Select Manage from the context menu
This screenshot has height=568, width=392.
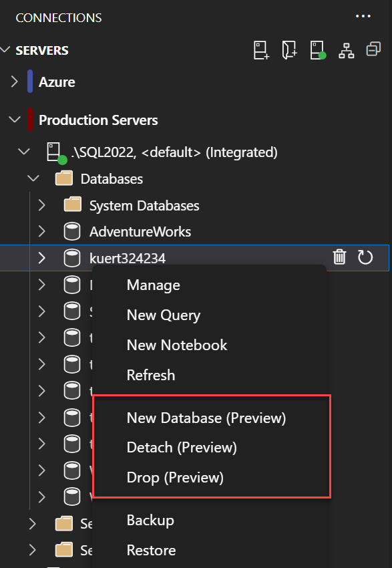click(153, 285)
